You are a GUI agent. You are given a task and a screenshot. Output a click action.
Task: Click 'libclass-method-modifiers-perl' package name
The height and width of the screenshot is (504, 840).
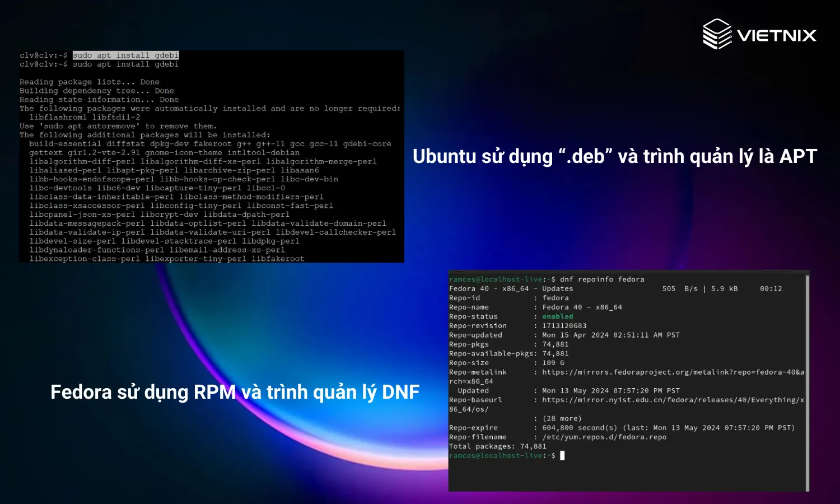click(x=251, y=197)
